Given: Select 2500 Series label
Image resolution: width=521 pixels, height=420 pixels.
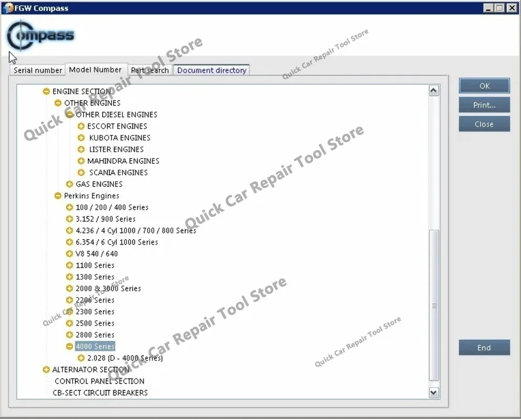Looking at the screenshot, I should tap(95, 323).
